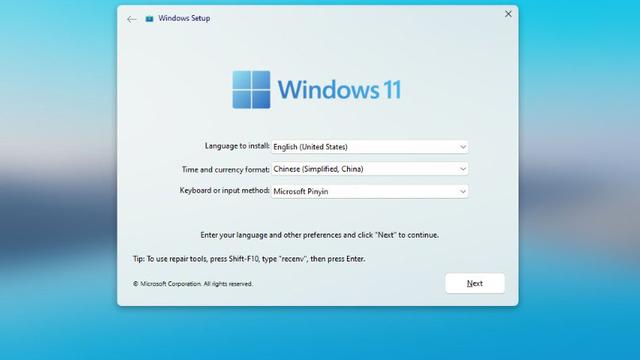Click Next to continue setup
This screenshot has height=360, width=640.
click(475, 283)
